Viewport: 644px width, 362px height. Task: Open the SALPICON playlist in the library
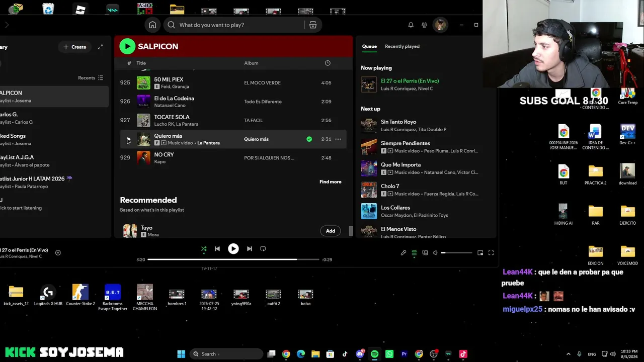click(54, 97)
